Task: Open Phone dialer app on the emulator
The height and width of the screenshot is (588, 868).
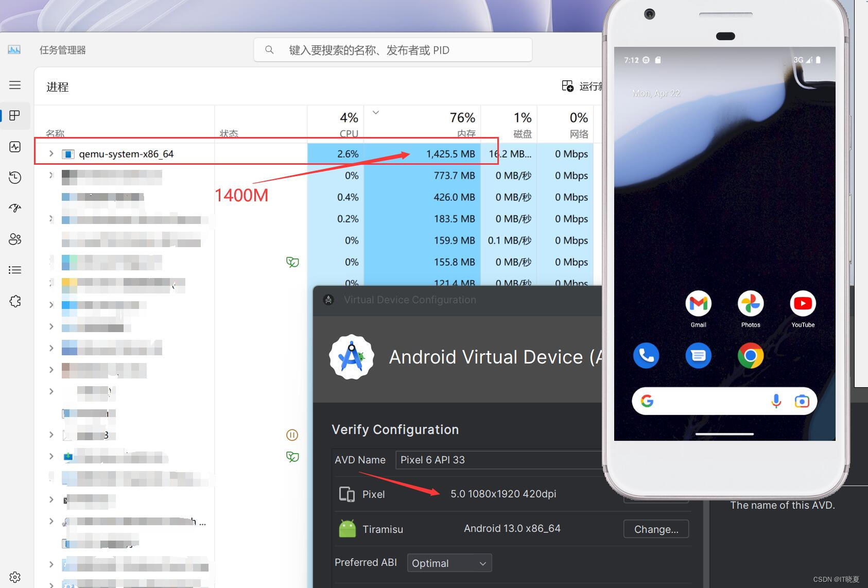Action: 646,355
